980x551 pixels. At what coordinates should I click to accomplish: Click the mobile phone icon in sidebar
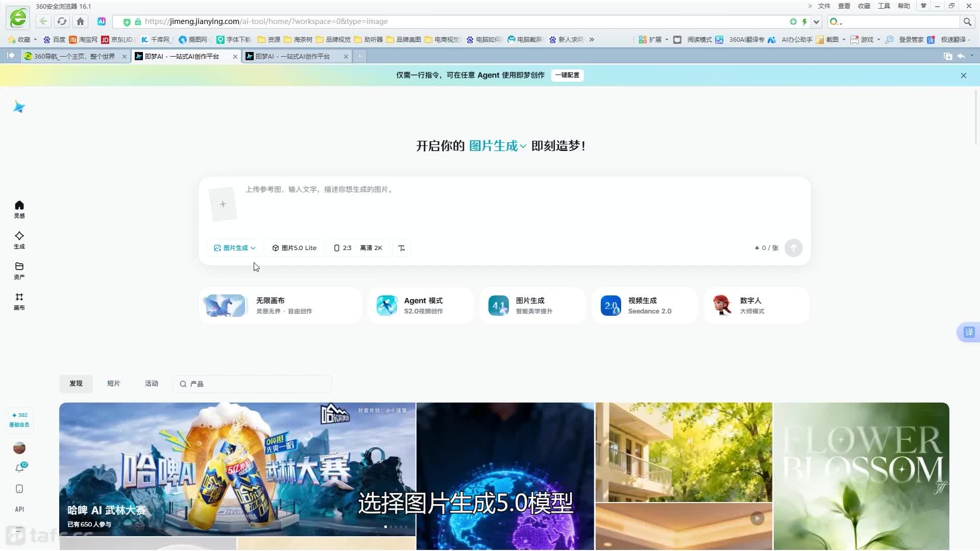(19, 489)
